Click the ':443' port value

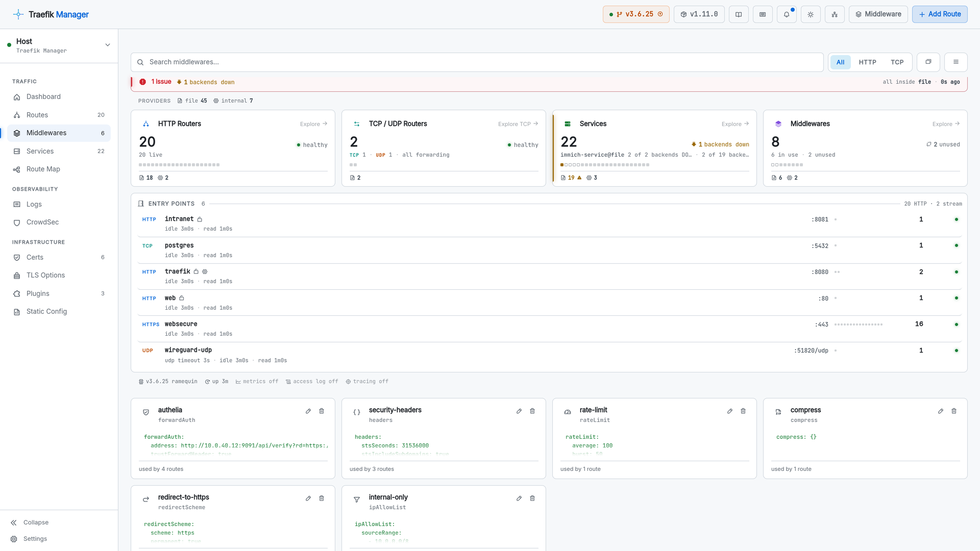pos(821,324)
